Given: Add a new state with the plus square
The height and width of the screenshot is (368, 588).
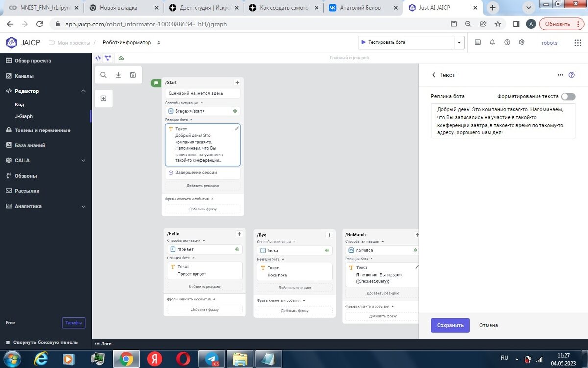Looking at the screenshot, I should [x=103, y=98].
